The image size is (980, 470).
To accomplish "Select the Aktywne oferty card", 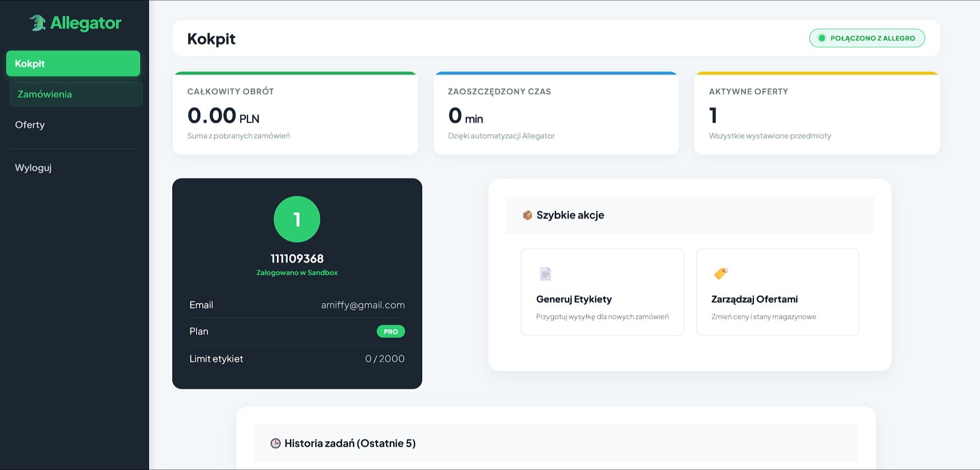I will [x=817, y=113].
